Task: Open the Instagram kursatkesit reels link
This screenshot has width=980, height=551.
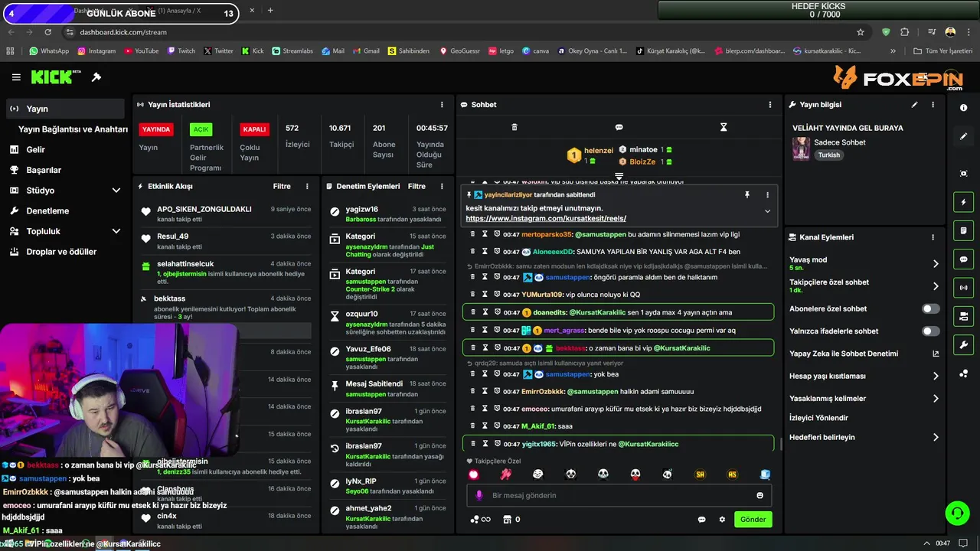Action: pos(546,218)
